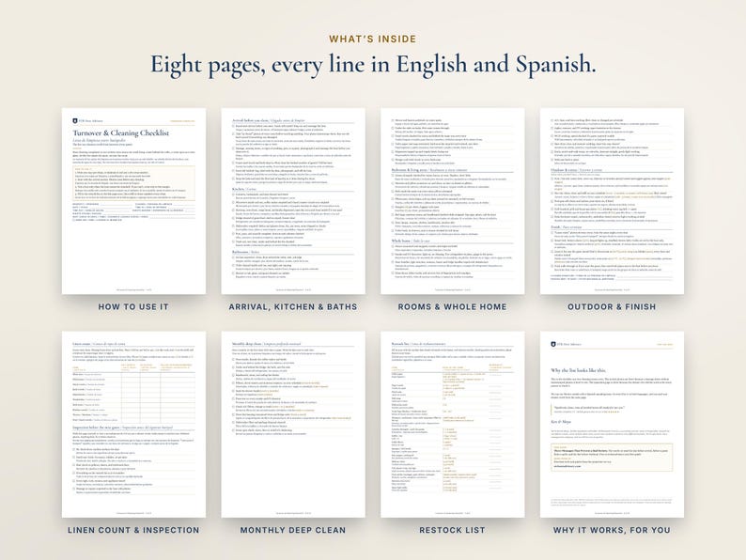Open the Rooms & Whole Home page thumbnail
746x560 pixels.
(453, 201)
